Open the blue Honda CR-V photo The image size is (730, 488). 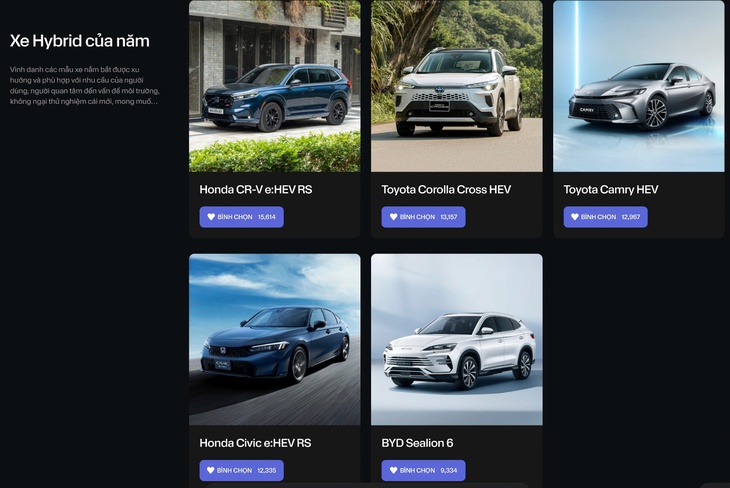tap(275, 86)
